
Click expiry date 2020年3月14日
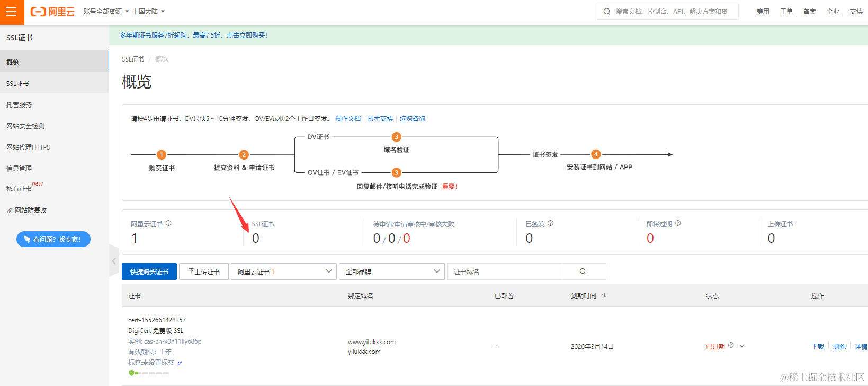[592, 347]
